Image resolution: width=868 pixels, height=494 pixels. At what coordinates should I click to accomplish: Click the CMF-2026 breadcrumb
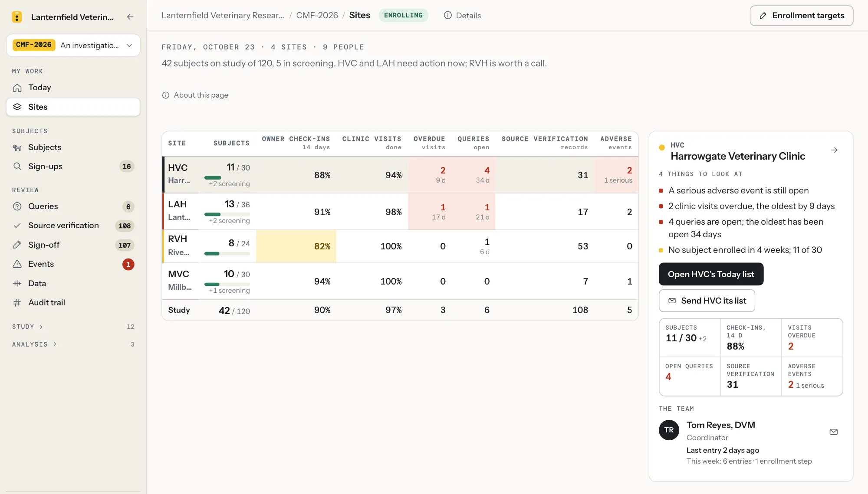(317, 16)
